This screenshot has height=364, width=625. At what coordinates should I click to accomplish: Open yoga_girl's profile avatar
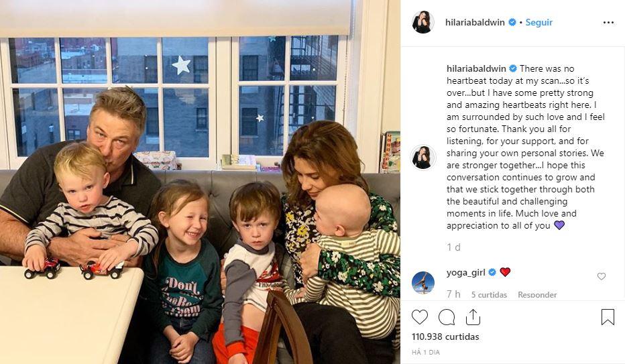(423, 283)
